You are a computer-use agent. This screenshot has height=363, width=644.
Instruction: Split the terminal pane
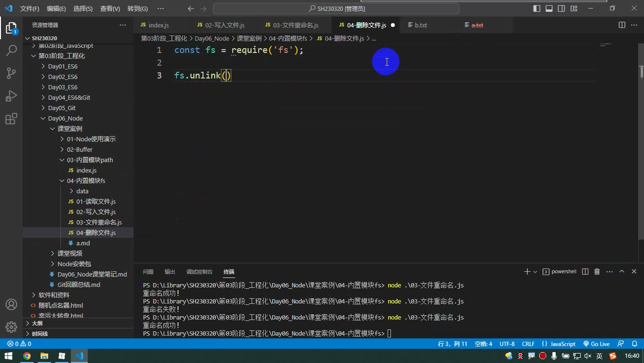585,272
